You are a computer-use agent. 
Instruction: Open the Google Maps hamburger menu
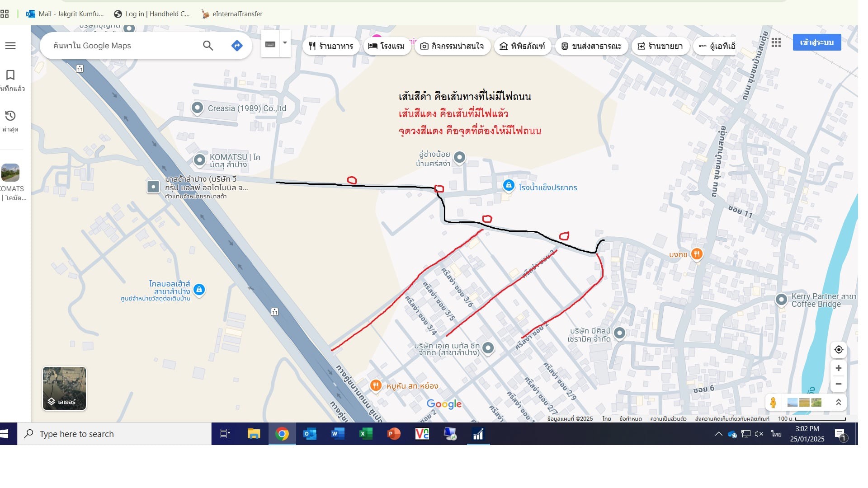click(10, 46)
